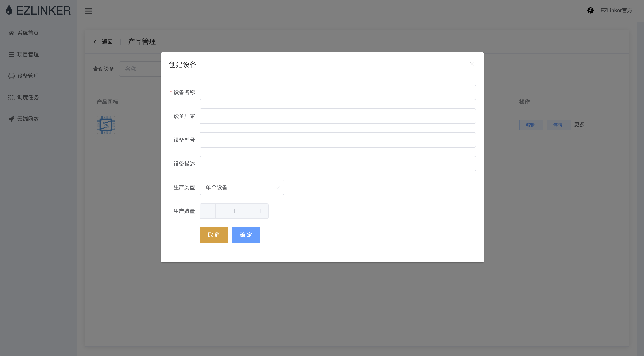Click the 编辑 button in the table

[531, 125]
